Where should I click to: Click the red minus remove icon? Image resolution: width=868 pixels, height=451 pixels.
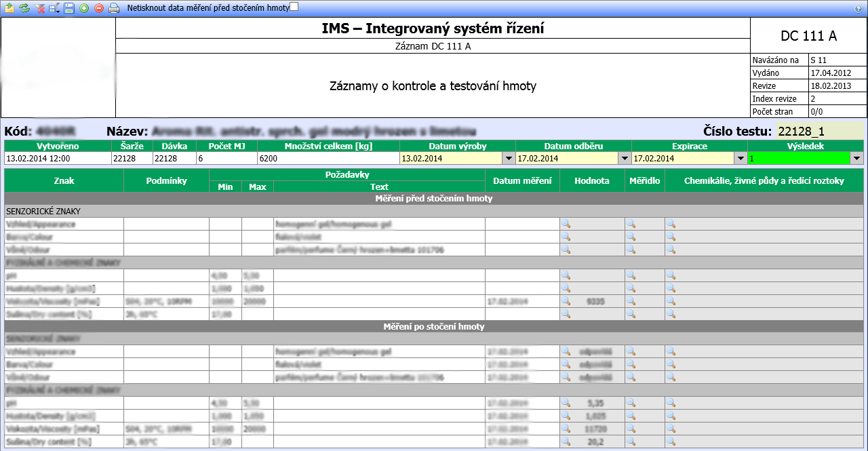pos(99,8)
